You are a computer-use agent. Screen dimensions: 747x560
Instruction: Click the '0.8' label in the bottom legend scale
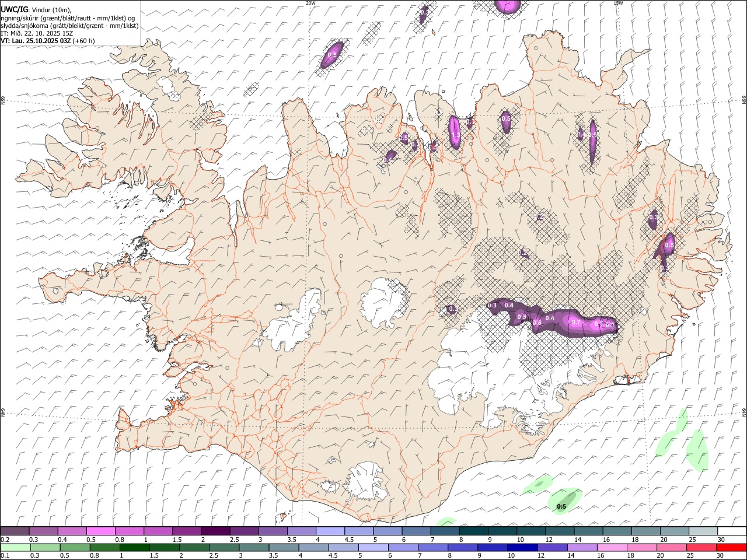click(x=94, y=556)
